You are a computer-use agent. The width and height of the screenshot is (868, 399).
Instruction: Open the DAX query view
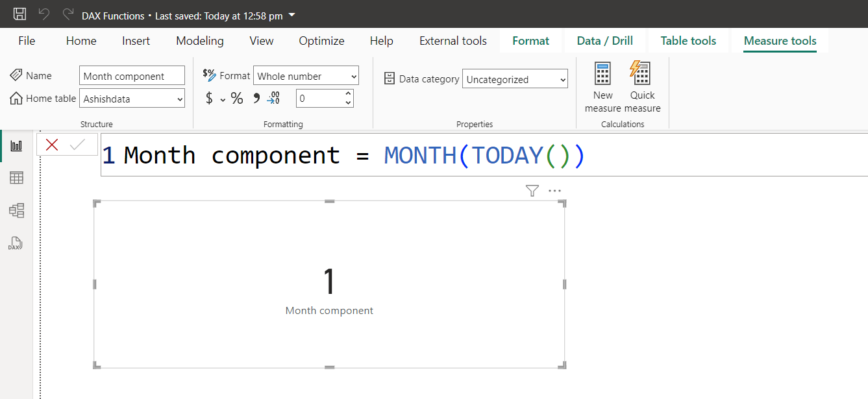(x=16, y=243)
